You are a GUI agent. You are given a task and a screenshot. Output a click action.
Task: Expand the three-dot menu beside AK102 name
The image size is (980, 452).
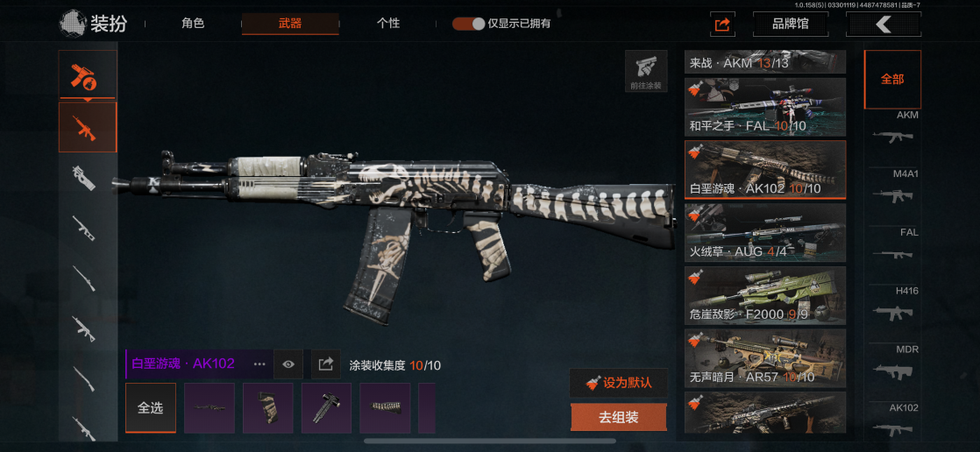click(x=259, y=364)
